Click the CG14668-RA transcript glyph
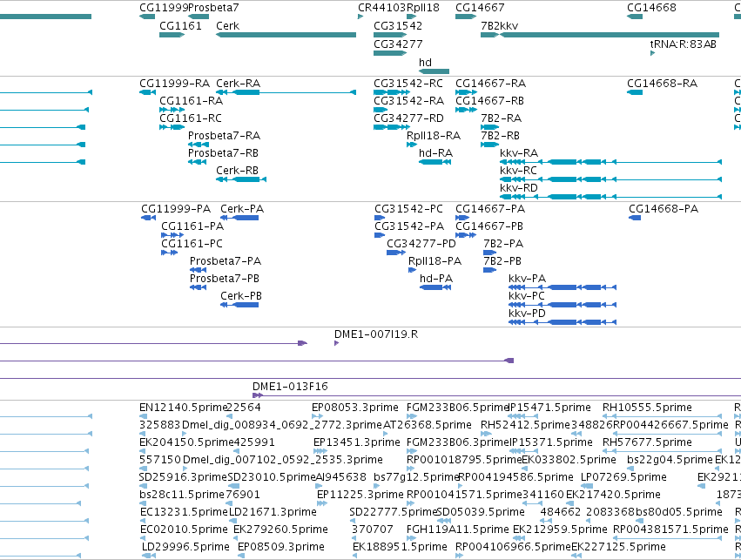 point(635,92)
